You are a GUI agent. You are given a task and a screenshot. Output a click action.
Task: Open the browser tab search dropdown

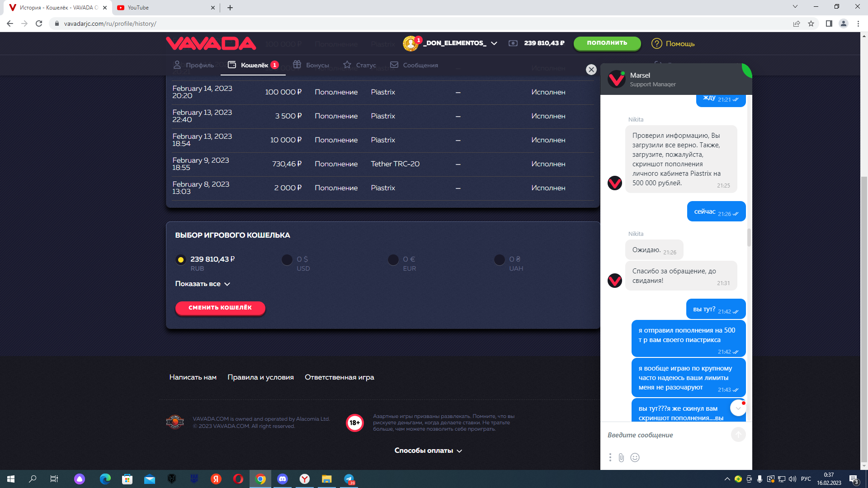tap(795, 6)
